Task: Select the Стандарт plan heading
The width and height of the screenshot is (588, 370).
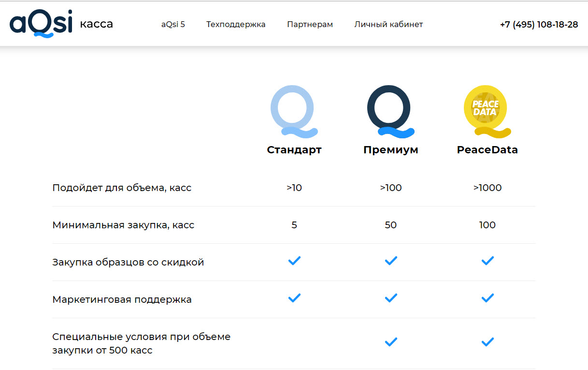Action: click(294, 150)
